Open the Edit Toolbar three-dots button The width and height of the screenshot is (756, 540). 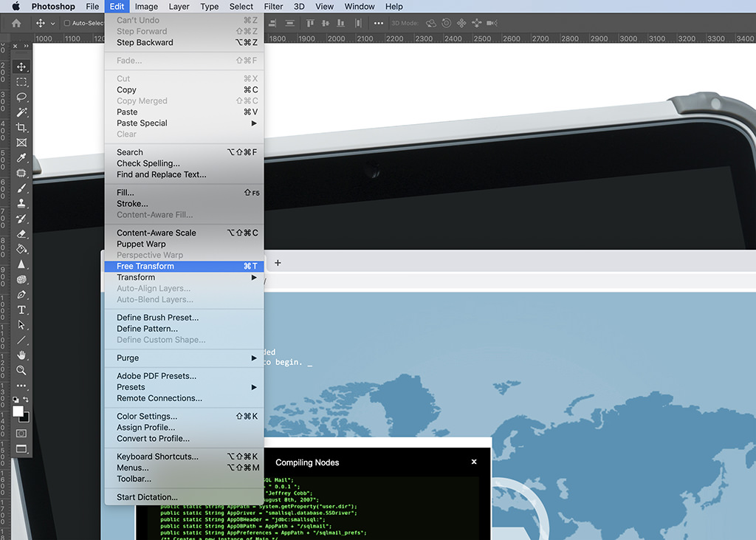click(x=21, y=386)
